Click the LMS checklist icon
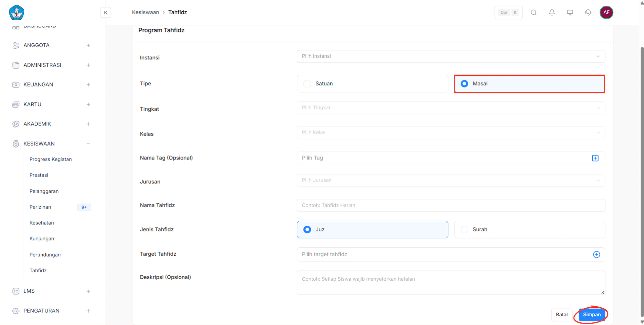The image size is (644, 325). pos(16,291)
